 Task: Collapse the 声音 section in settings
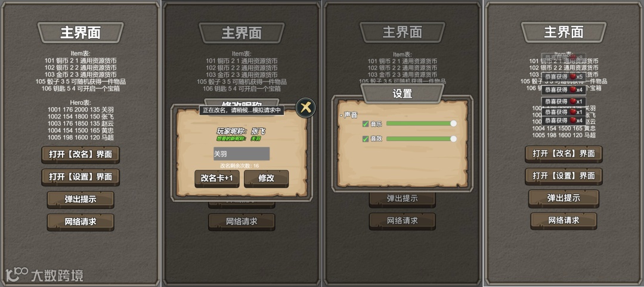[x=348, y=115]
